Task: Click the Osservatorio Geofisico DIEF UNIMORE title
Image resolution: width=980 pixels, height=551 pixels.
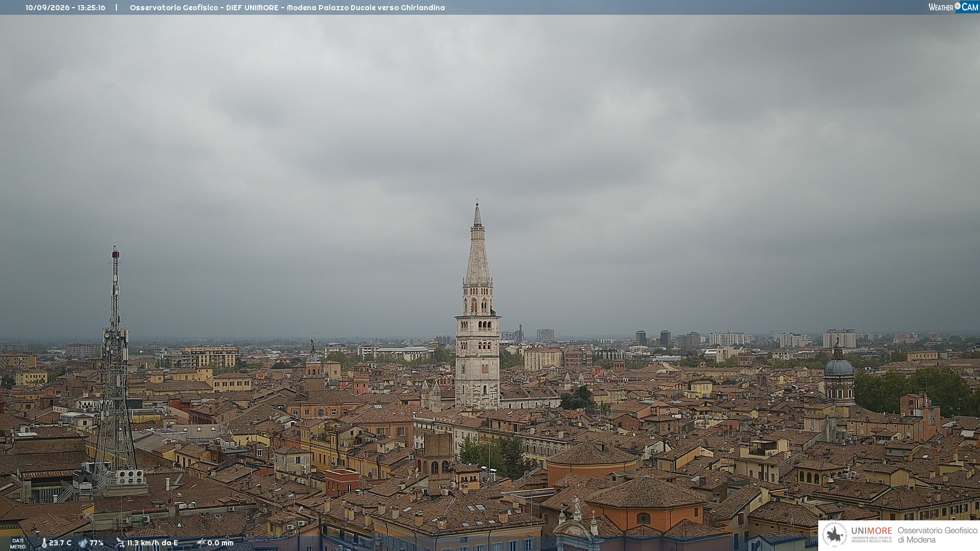Action: (287, 8)
